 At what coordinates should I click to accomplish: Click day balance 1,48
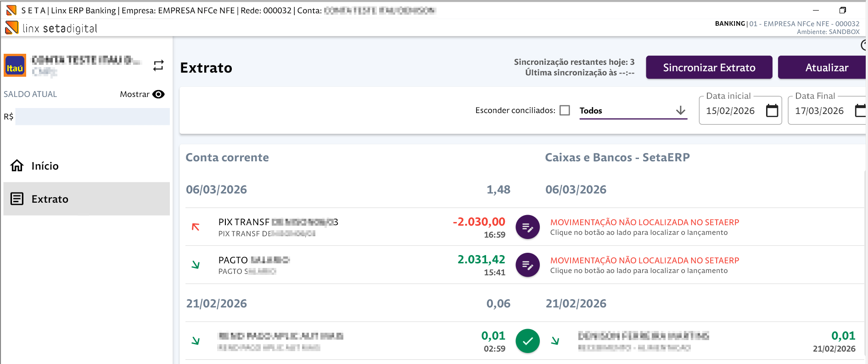(498, 189)
